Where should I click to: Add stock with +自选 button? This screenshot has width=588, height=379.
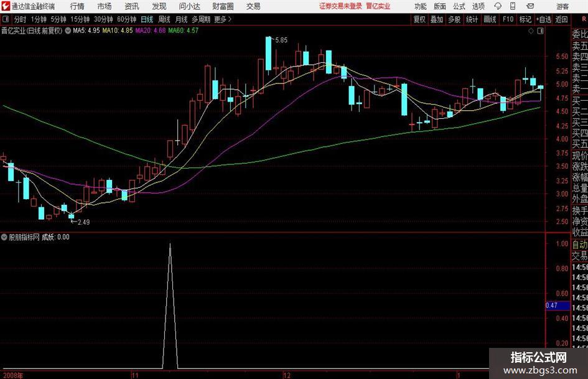click(544, 19)
